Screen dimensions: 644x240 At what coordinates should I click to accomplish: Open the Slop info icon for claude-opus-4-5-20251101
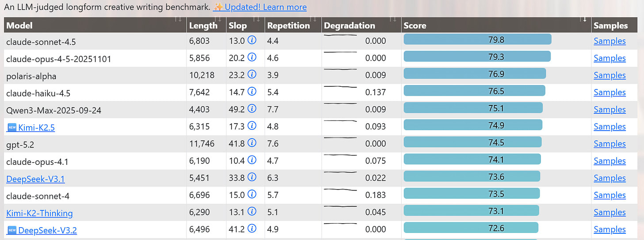[x=252, y=58]
